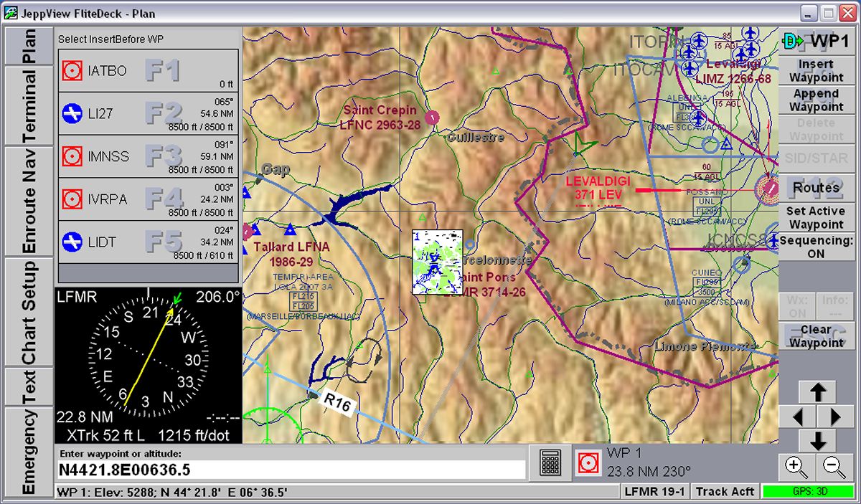This screenshot has height=504, width=861.
Task: Select the LI27 waypoint row
Action: 148,113
